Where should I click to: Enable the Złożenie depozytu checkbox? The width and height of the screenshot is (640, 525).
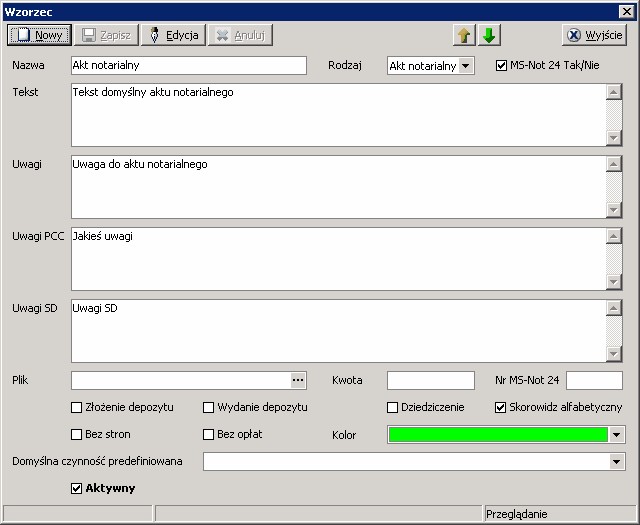coord(77,408)
